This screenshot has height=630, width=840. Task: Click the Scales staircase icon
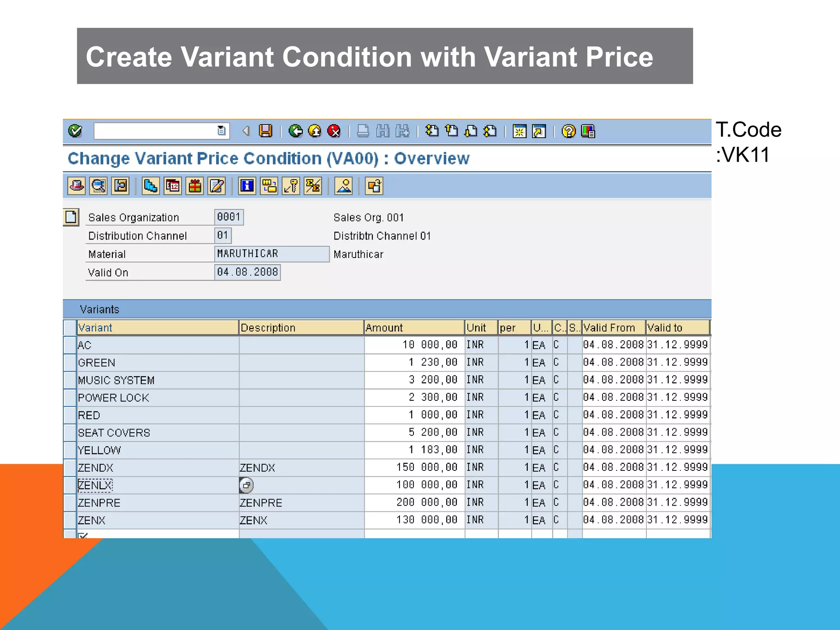tap(151, 186)
